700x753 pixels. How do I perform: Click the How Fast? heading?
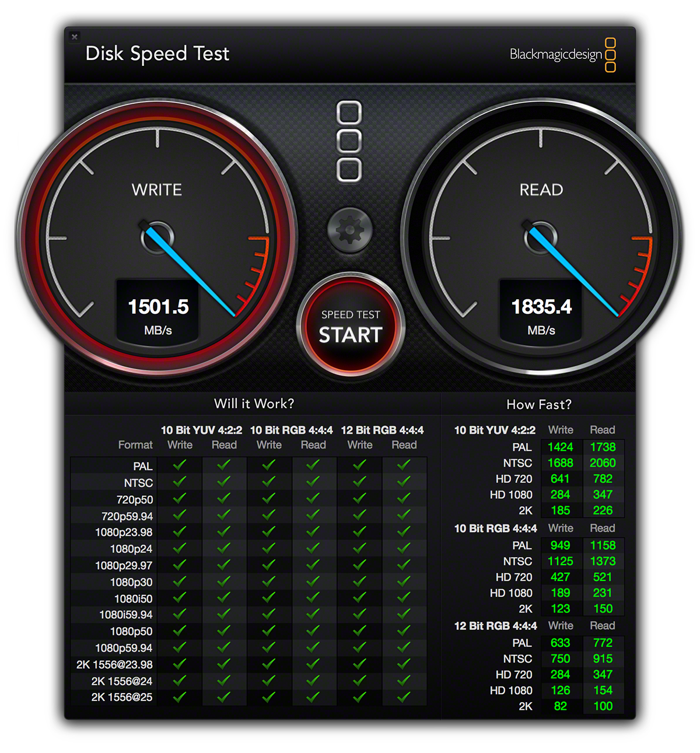pos(539,404)
